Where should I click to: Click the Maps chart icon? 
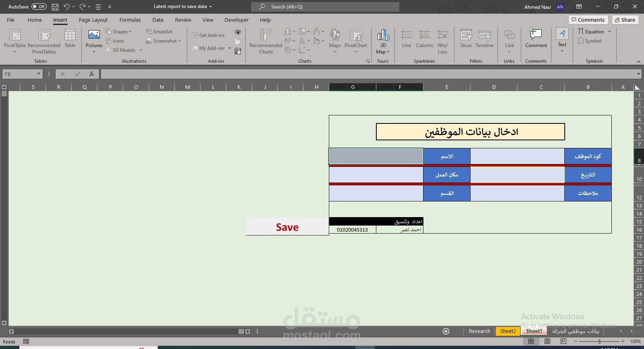(x=335, y=35)
